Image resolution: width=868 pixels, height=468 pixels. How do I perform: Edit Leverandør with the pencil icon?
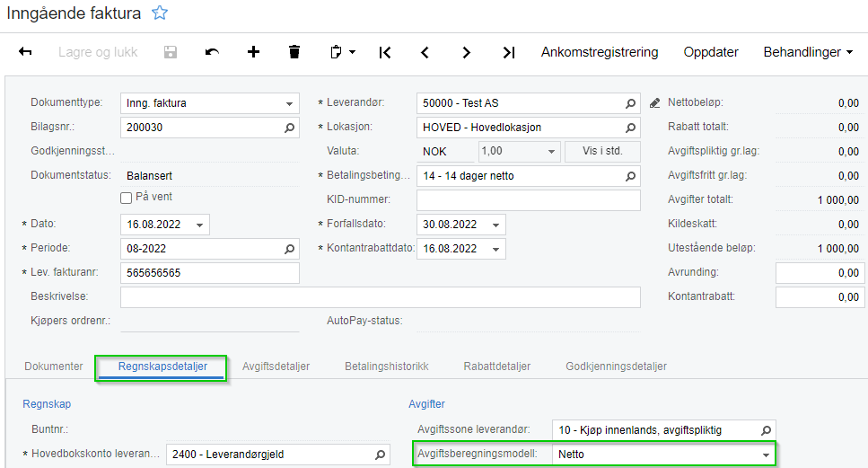pyautogui.click(x=655, y=103)
